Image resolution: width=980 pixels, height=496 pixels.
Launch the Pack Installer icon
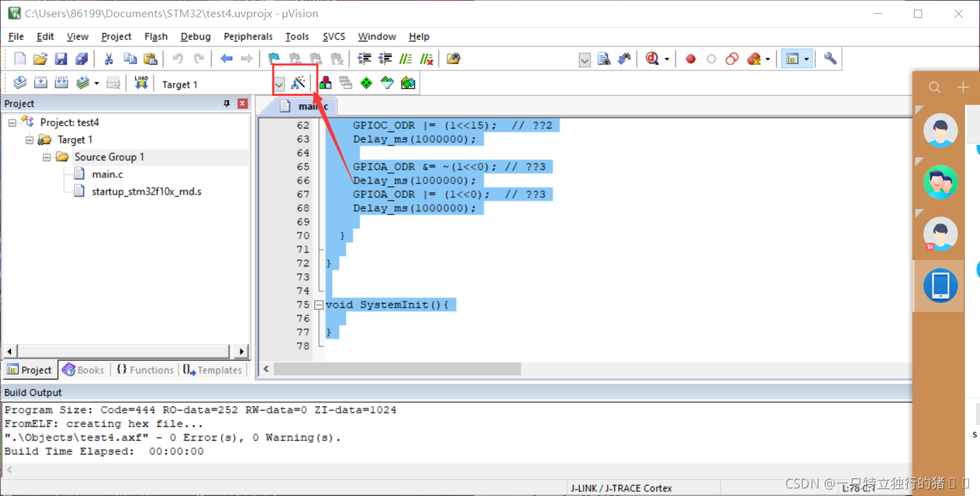point(408,83)
